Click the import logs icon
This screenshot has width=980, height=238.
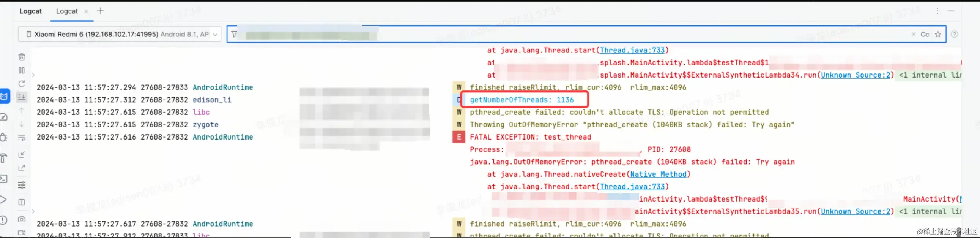pos(22,155)
